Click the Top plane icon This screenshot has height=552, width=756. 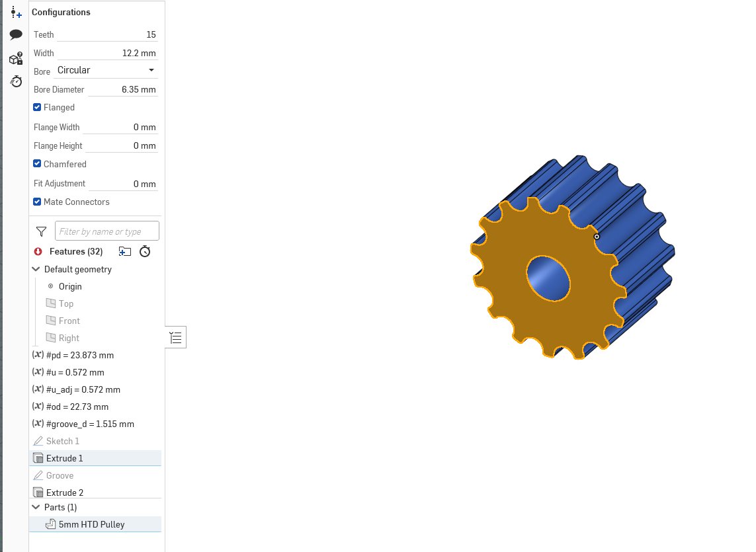[x=51, y=303]
